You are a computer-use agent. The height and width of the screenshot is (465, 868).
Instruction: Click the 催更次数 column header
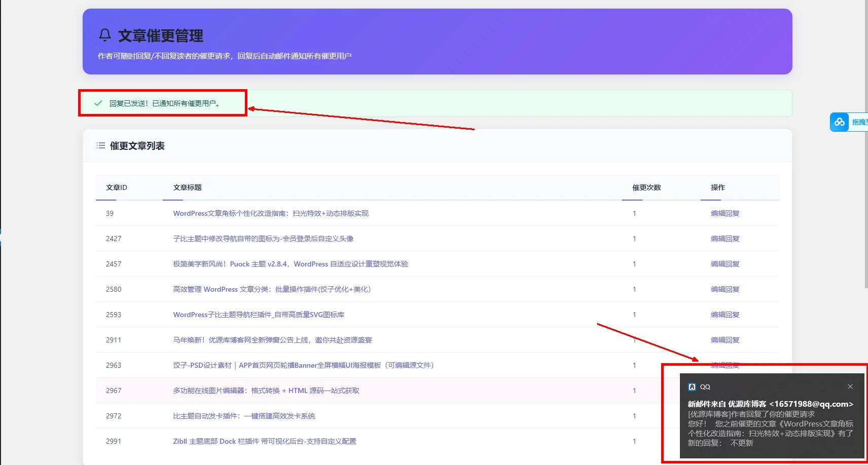[646, 187]
